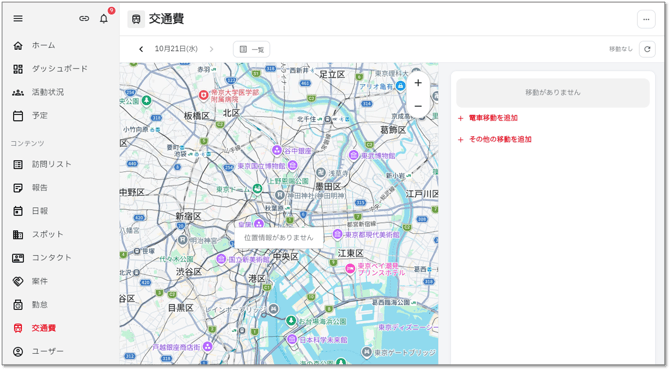Open the hamburger menu icon
This screenshot has width=670, height=370.
tap(18, 18)
